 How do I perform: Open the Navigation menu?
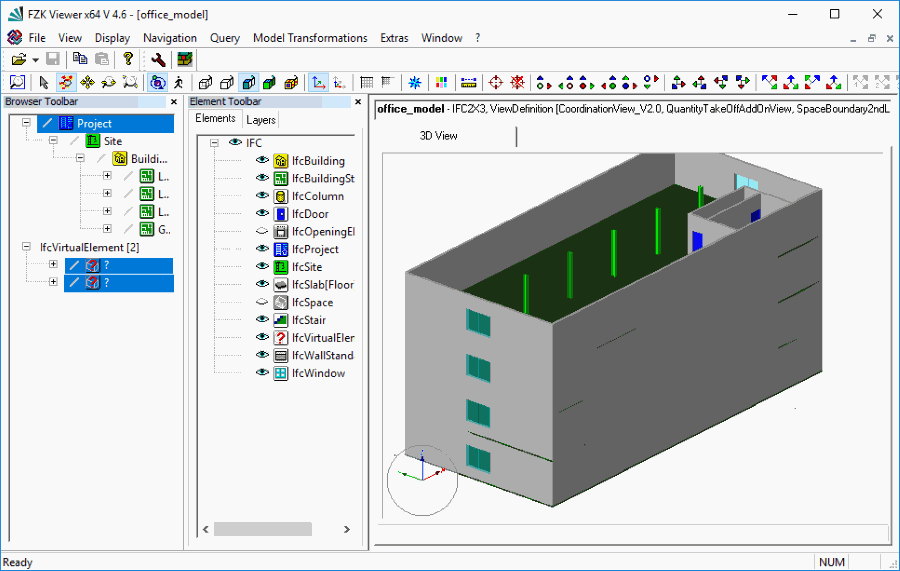[170, 38]
